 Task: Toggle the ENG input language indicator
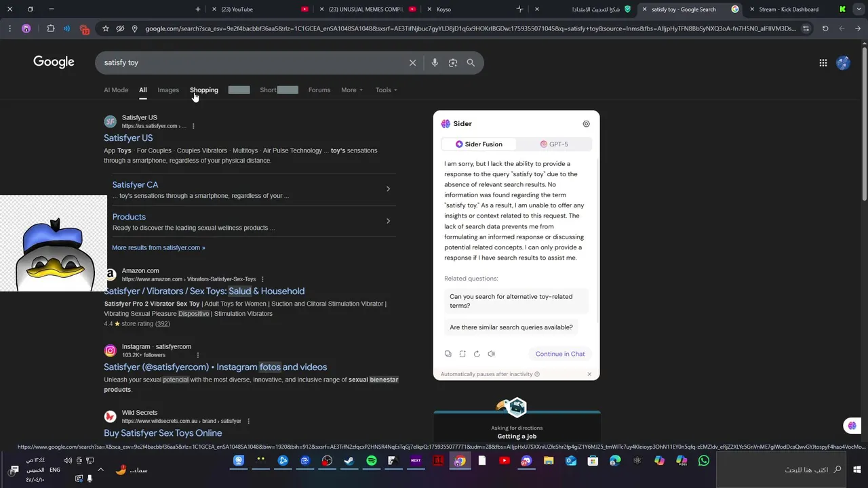click(55, 470)
